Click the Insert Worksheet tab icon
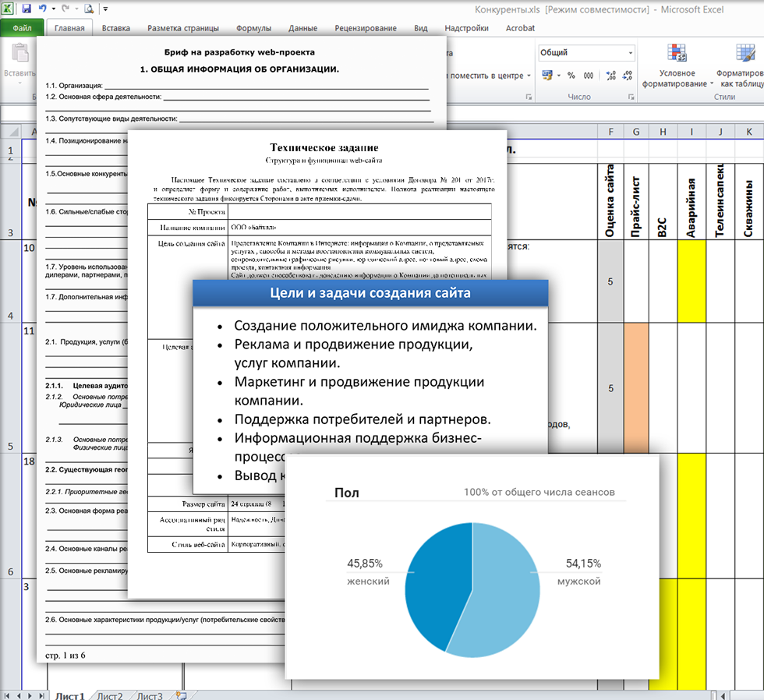This screenshot has height=700, width=764. [181, 695]
